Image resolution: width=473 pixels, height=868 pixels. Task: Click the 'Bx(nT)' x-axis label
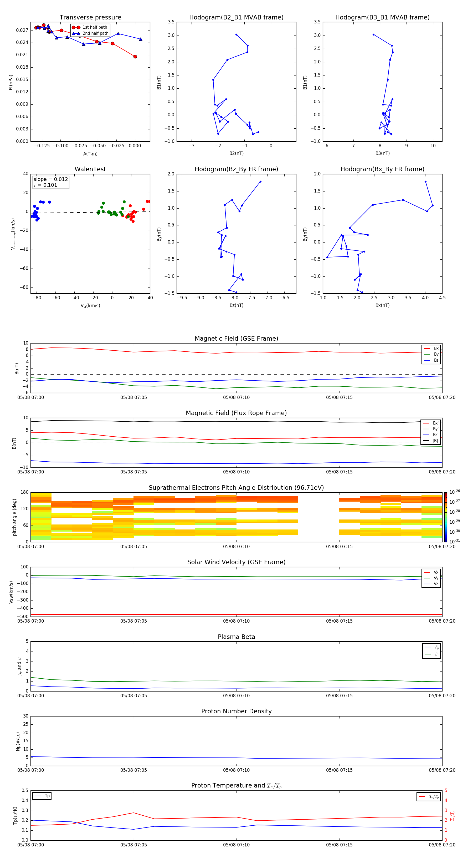tap(382, 305)
